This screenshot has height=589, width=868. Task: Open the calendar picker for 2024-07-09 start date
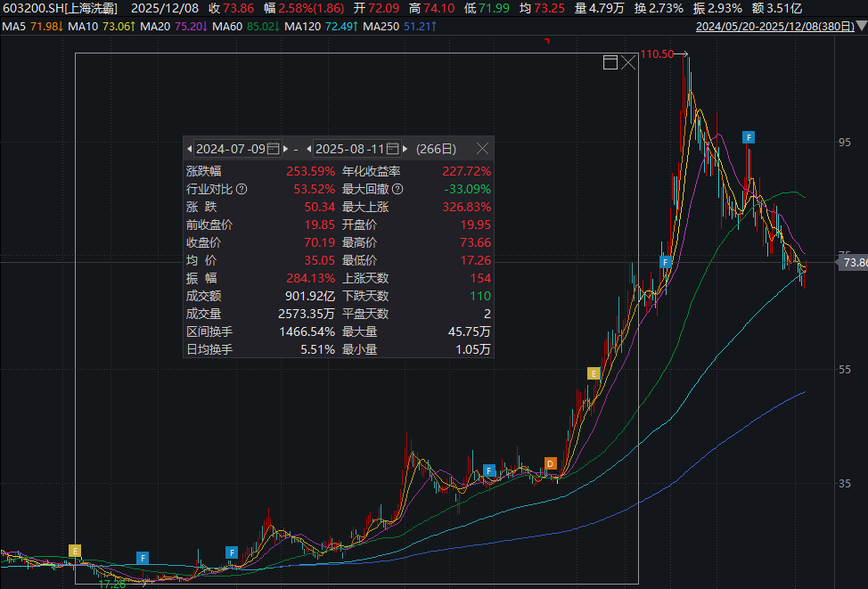[x=274, y=148]
